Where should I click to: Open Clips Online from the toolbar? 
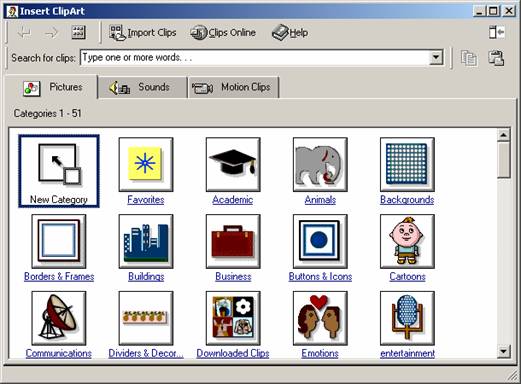pyautogui.click(x=223, y=33)
